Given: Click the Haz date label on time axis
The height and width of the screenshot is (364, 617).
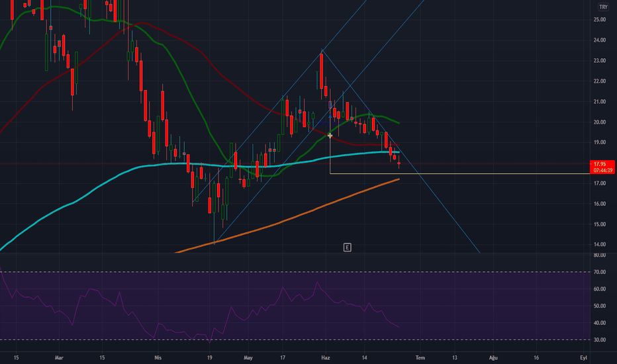Looking at the screenshot, I should [x=326, y=357].
